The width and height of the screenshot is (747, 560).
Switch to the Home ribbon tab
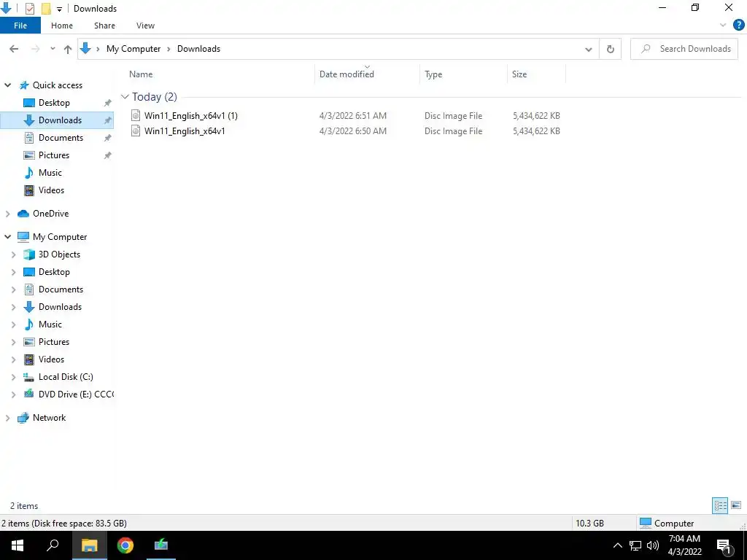pos(62,26)
